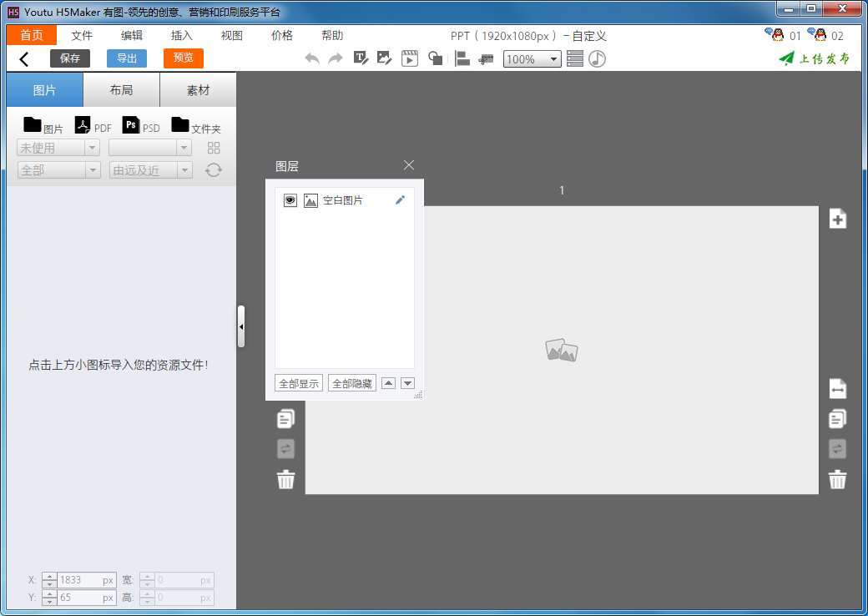
Task: Click the scissors coupon toolbar icon
Action: [x=486, y=58]
